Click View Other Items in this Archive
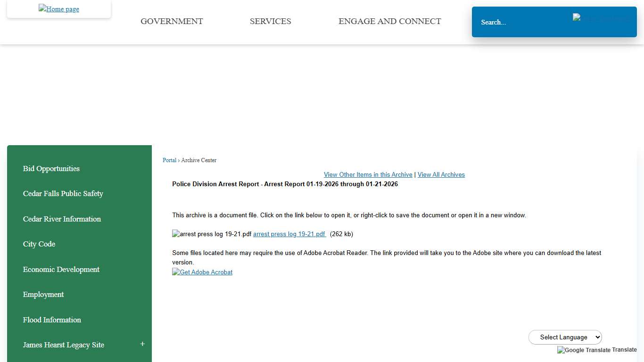The image size is (644, 362). click(x=368, y=174)
